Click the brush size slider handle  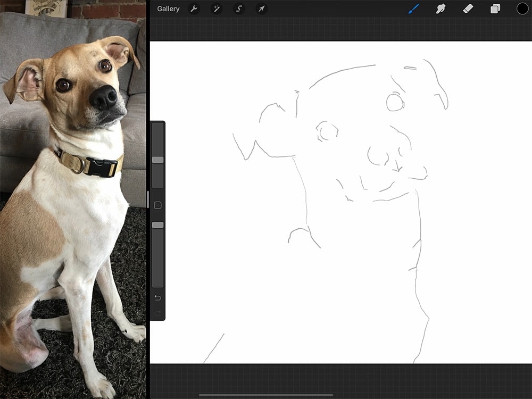coord(157,160)
